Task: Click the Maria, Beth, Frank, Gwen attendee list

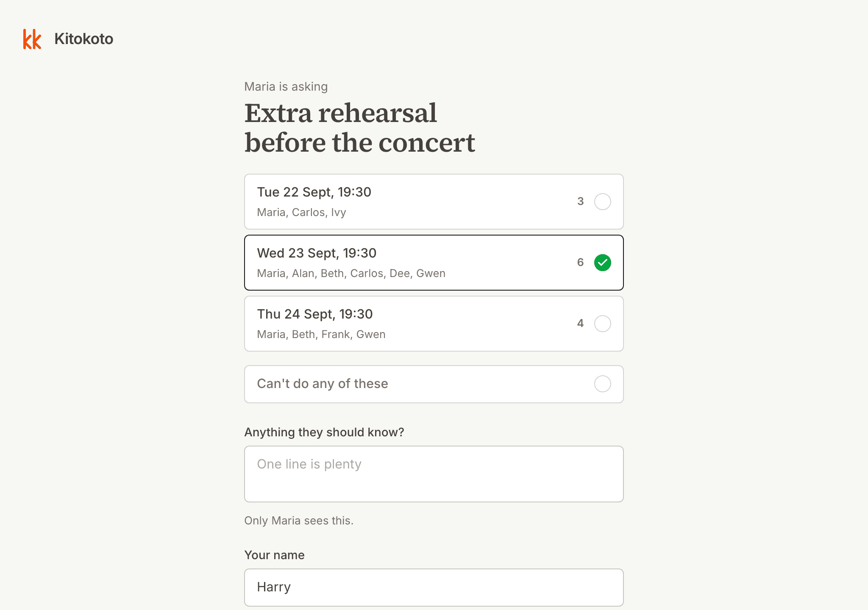Action: pos(321,334)
